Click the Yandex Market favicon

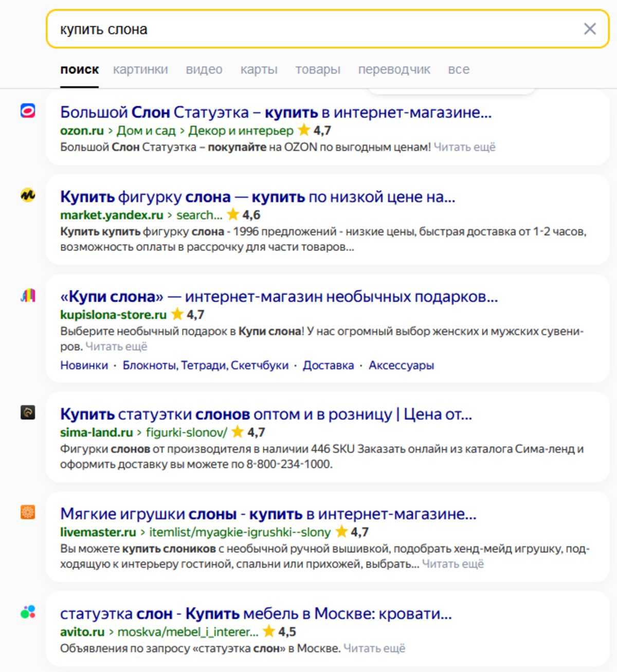click(28, 195)
